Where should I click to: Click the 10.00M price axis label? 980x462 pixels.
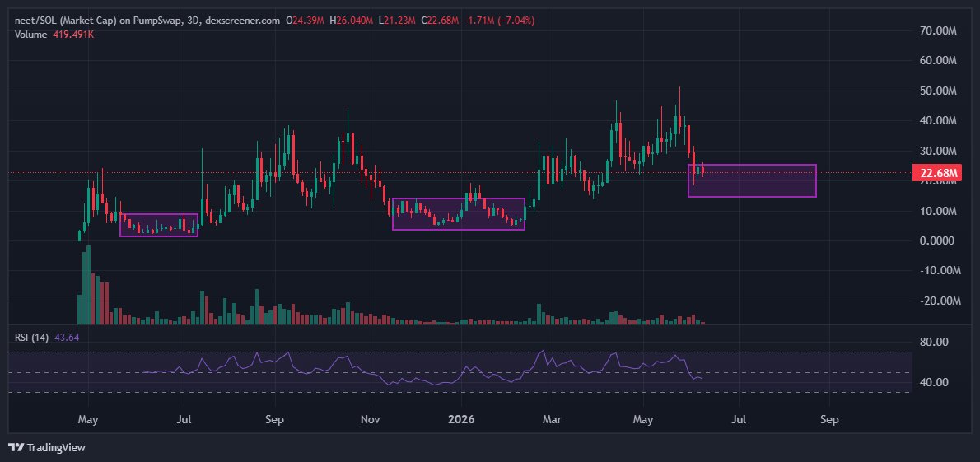[939, 211]
